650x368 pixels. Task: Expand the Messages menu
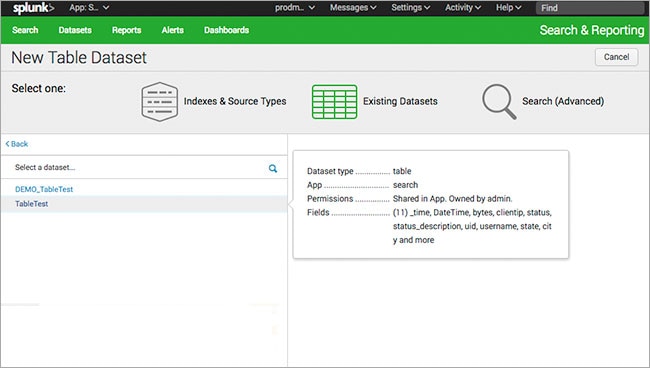353,7
